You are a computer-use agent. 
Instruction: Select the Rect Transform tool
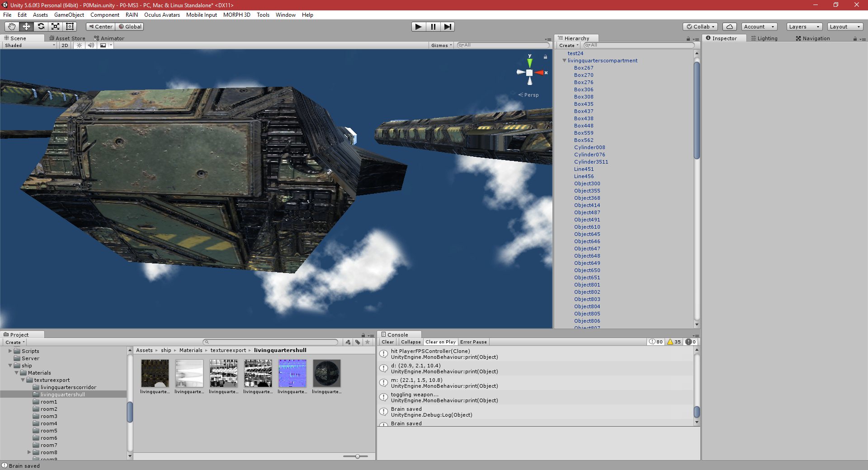click(x=70, y=27)
